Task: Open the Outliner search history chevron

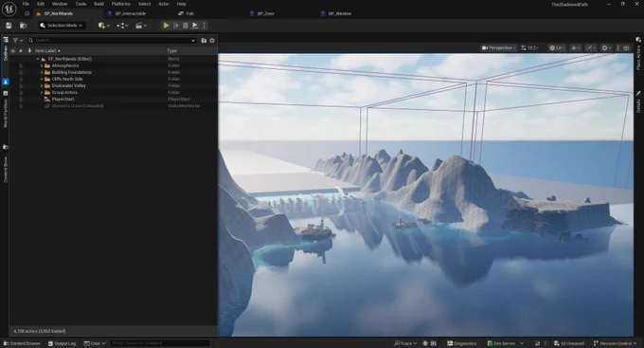Action: 193,41
